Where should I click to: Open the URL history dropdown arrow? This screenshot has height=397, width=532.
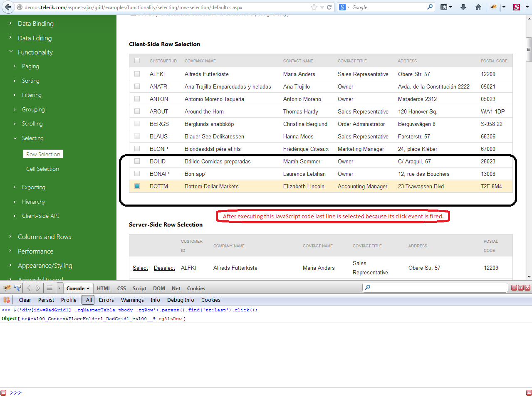tap(322, 7)
